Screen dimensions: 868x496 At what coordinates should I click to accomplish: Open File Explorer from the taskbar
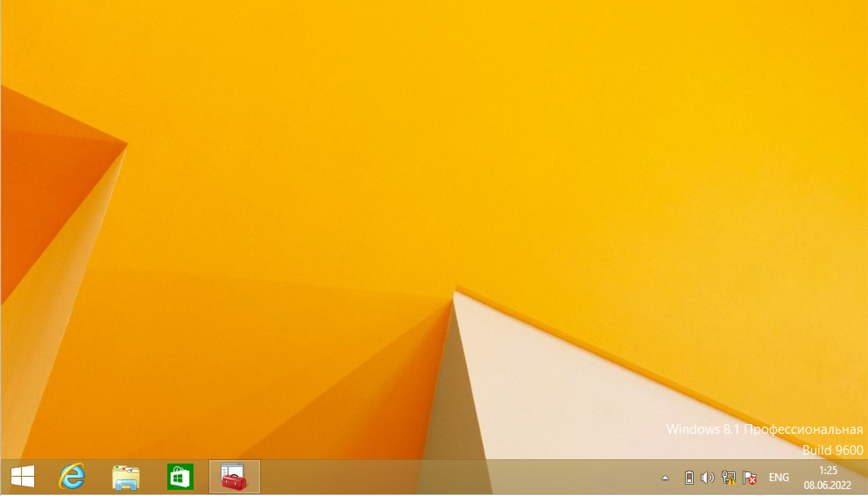[x=126, y=477]
